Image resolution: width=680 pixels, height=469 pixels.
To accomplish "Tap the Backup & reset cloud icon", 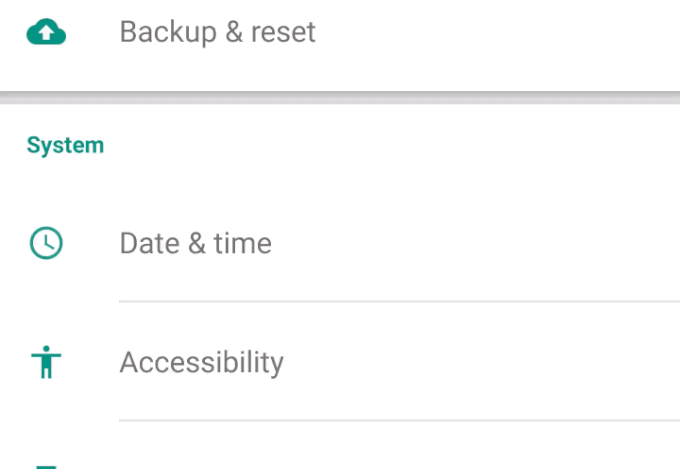I will [x=46, y=33].
